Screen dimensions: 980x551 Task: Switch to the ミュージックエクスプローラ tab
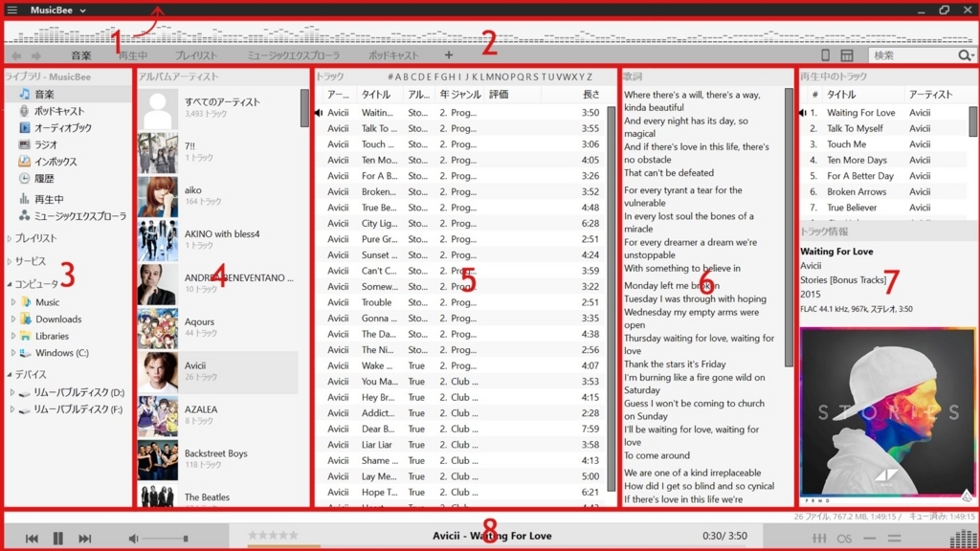[293, 55]
